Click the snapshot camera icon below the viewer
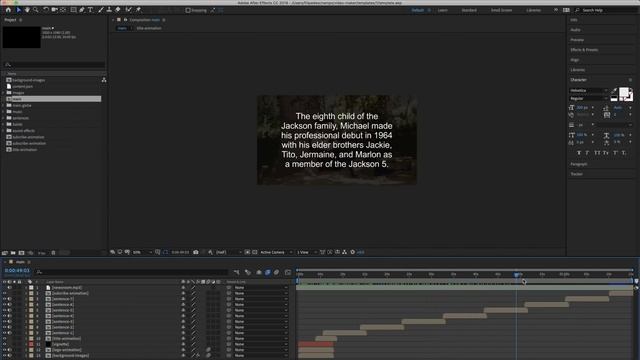 click(196, 252)
